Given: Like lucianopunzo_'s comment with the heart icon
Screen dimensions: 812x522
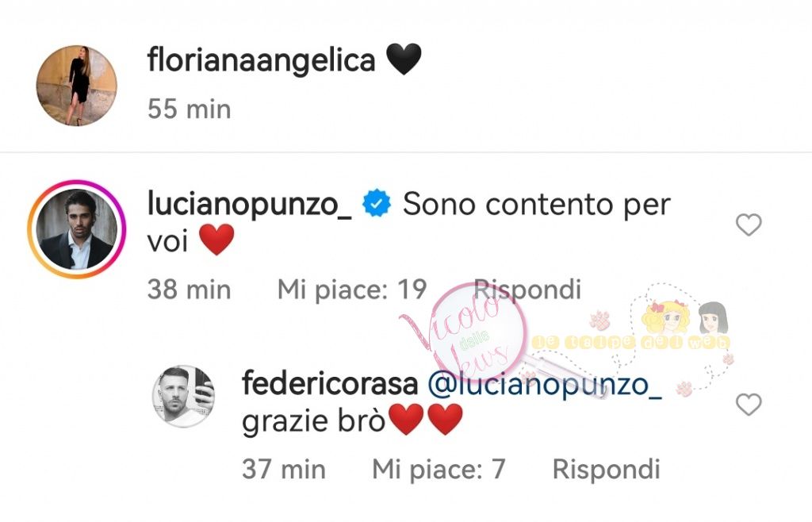Looking at the screenshot, I should coord(749,225).
